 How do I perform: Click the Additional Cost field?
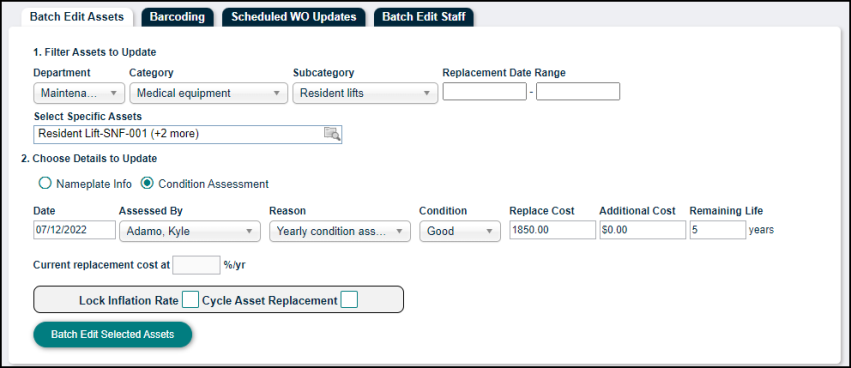click(643, 230)
